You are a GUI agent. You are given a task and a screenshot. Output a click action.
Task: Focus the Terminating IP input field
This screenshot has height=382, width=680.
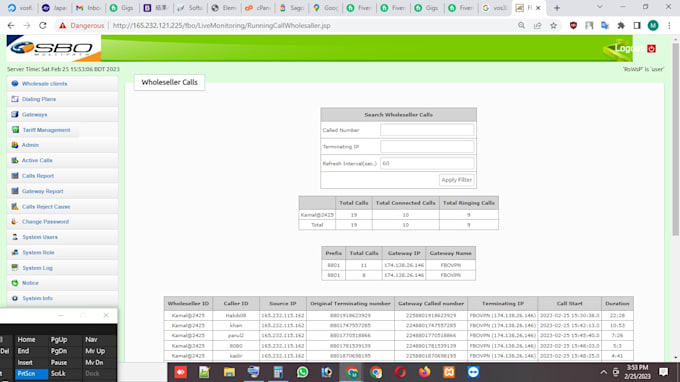click(427, 147)
